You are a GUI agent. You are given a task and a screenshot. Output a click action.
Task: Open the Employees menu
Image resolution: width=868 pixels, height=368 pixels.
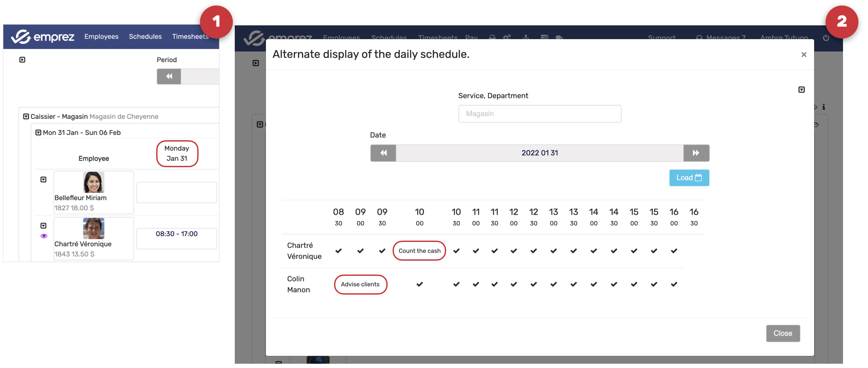pos(101,37)
